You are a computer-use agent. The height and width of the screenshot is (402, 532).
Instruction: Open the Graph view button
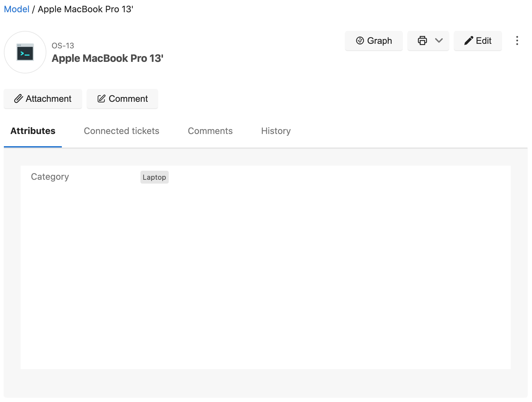pyautogui.click(x=374, y=41)
